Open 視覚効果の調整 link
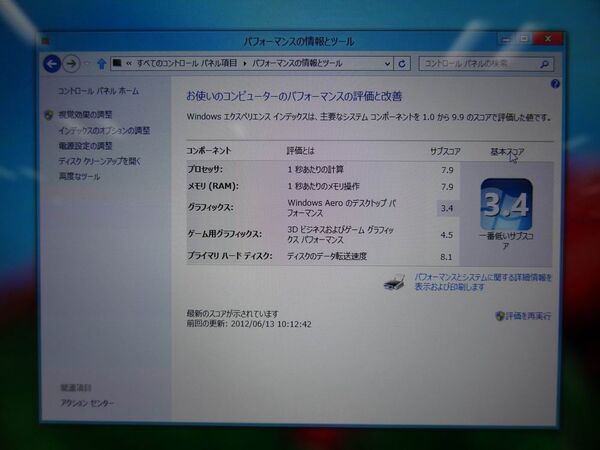 85,114
